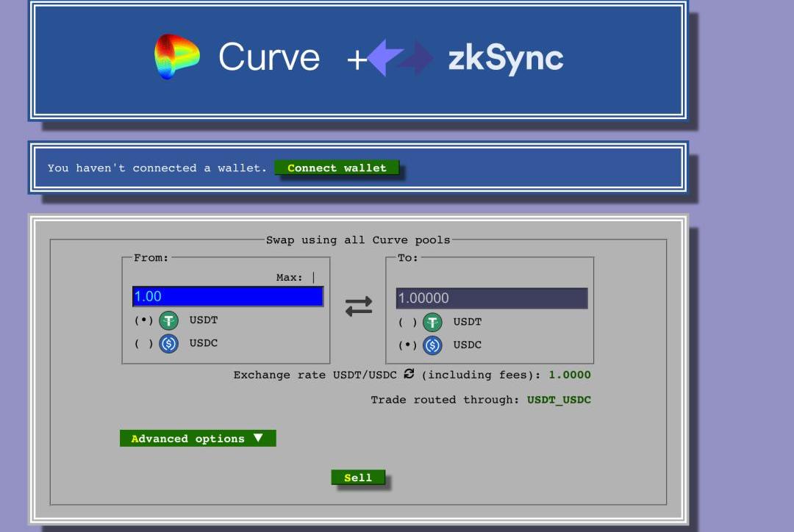Click the Curve wordmark in the header
The width and height of the screenshot is (794, 532).
(269, 57)
